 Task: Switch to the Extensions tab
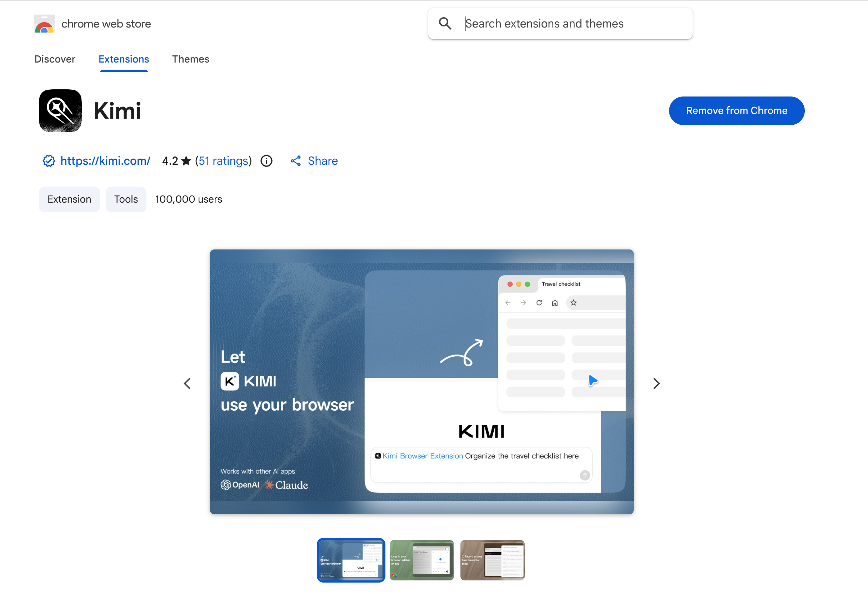click(124, 59)
